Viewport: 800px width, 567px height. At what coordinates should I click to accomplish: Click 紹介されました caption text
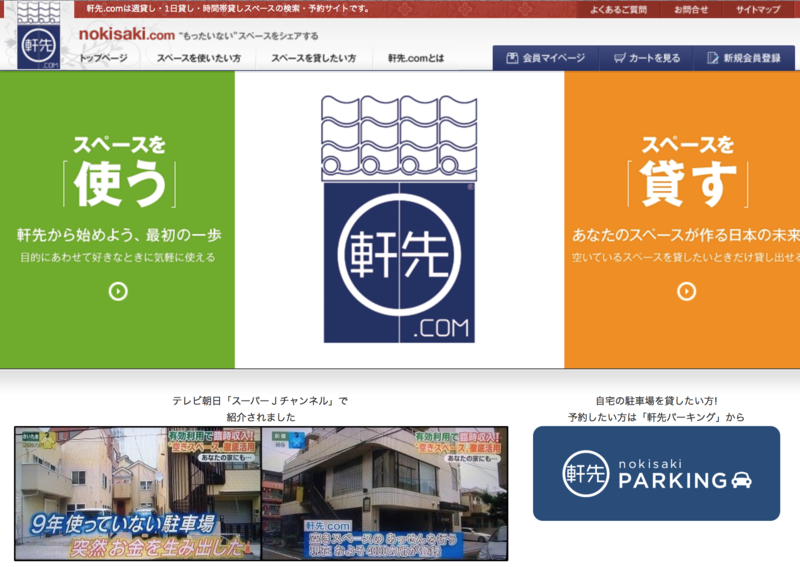261,417
